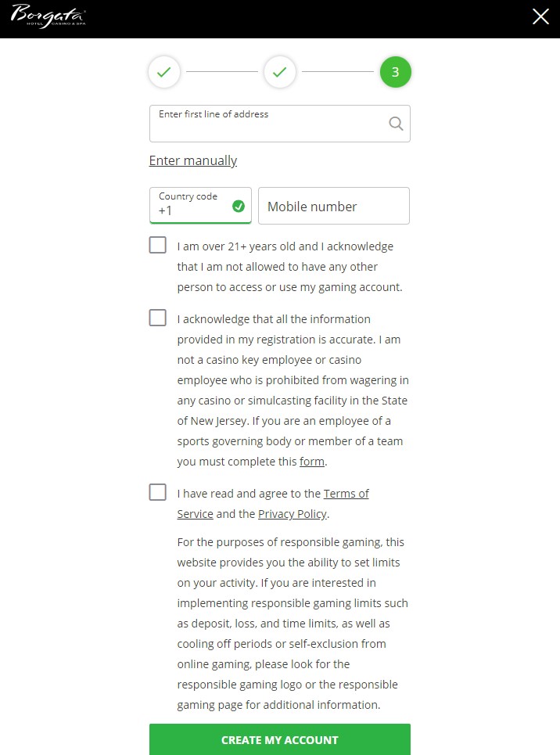Click the first line of address field
Viewport: 560px width, 755px height.
click(x=280, y=124)
